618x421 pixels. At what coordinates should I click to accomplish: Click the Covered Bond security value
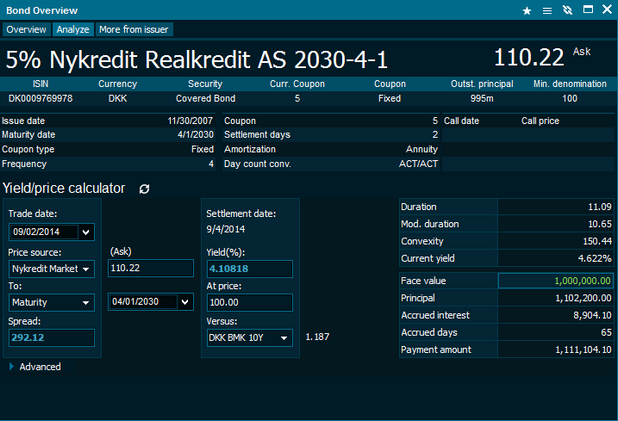click(205, 99)
